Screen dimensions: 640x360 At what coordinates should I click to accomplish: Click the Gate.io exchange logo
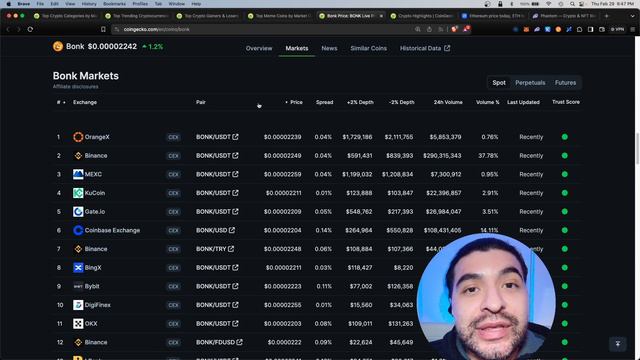pos(78,211)
